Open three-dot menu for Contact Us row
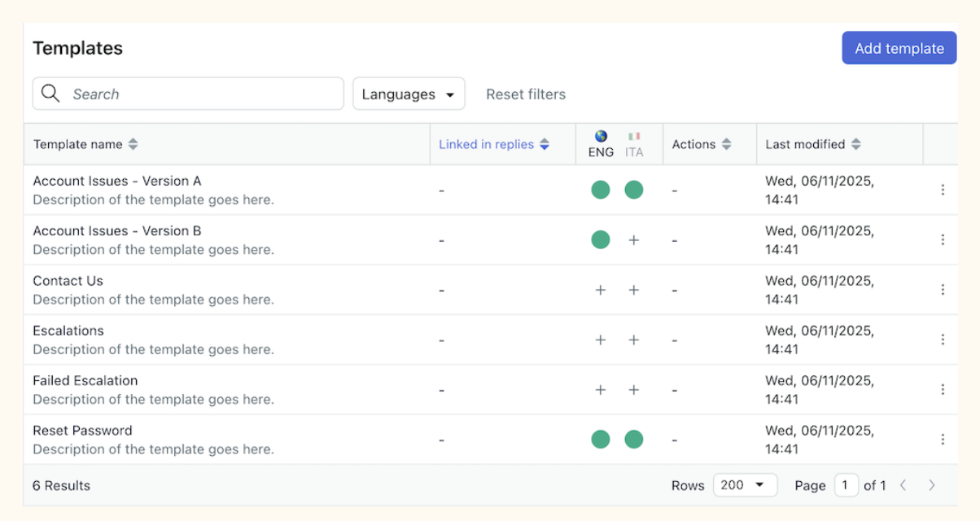980x521 pixels. pos(943,290)
